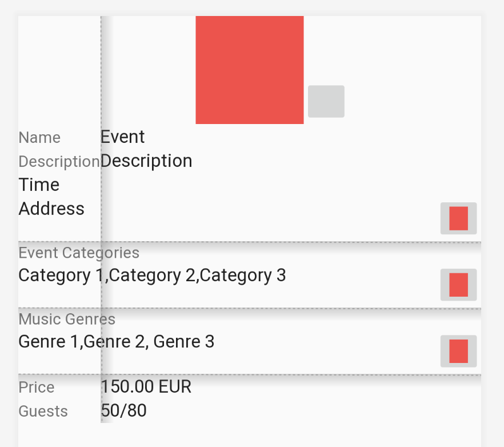
Task: Click the Price label
Action: tap(37, 388)
